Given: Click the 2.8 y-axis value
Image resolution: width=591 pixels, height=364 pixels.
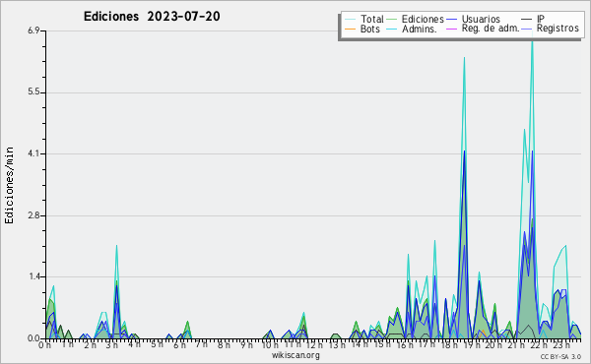Looking at the screenshot, I should point(33,215).
